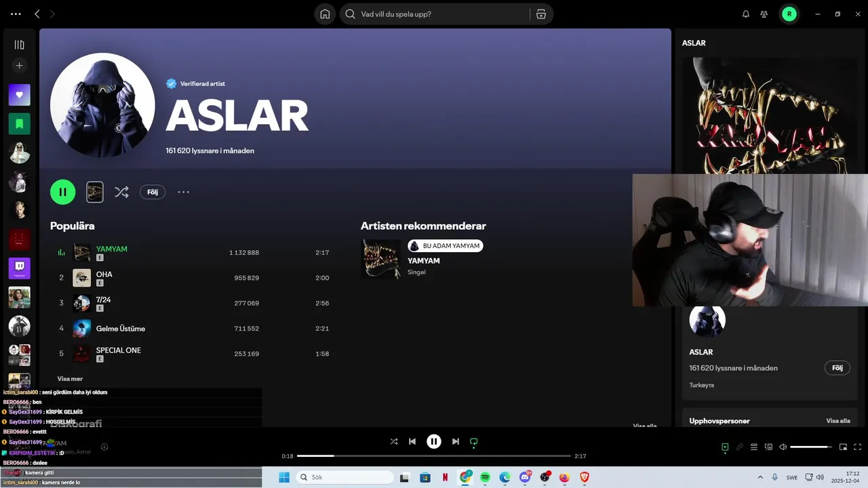Toggle the green repeat button
868x488 pixels.
(x=474, y=441)
